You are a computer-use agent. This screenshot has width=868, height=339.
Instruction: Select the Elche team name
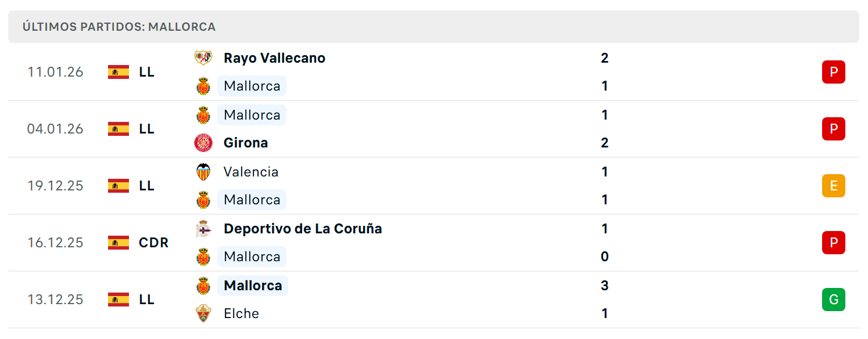click(241, 313)
